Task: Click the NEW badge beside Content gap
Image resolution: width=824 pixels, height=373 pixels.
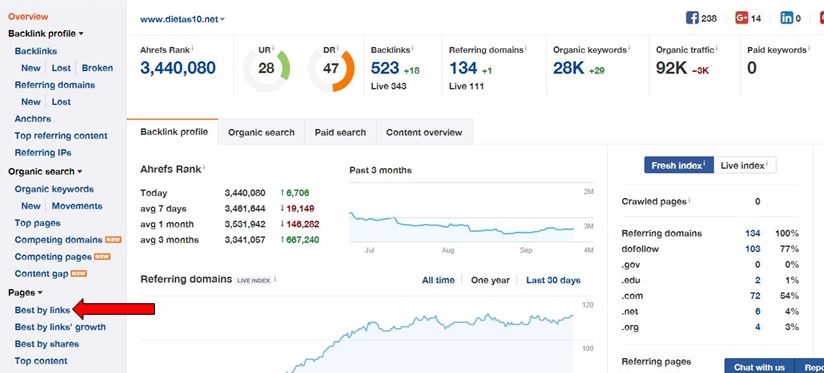Action: [x=79, y=274]
